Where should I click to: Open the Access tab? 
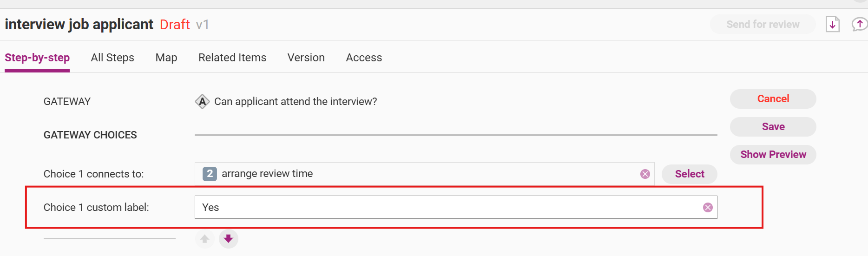[364, 58]
